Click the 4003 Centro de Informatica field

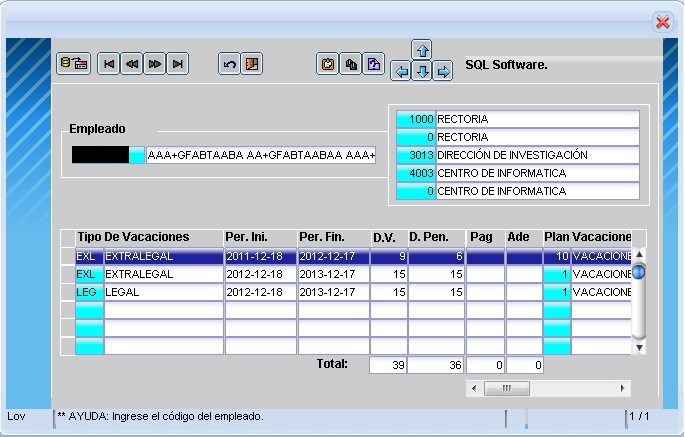[537, 173]
